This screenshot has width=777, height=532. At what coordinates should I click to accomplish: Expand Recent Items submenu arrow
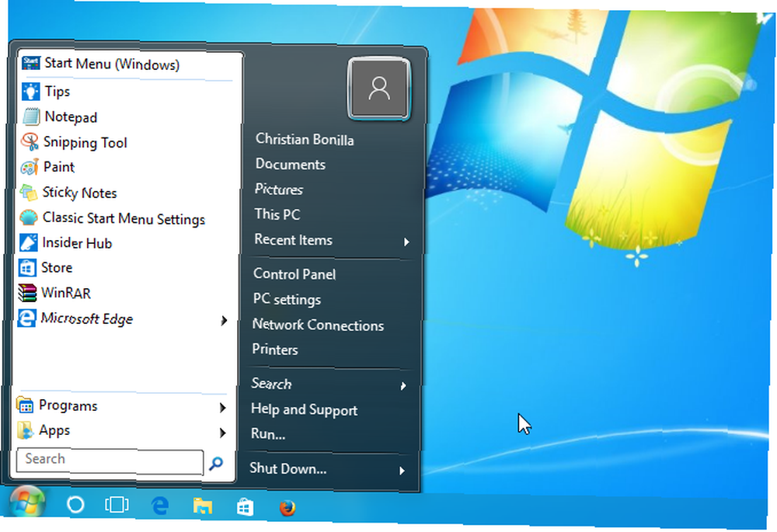(x=406, y=242)
